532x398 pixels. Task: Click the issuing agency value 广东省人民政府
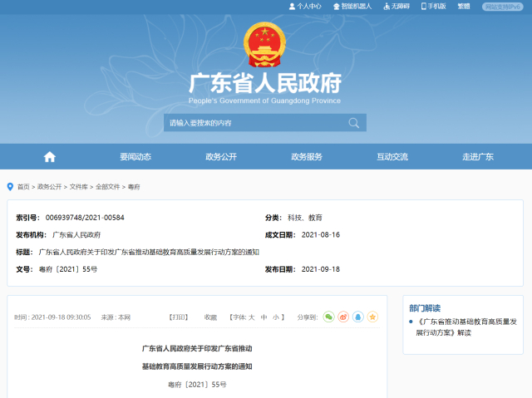click(76, 235)
